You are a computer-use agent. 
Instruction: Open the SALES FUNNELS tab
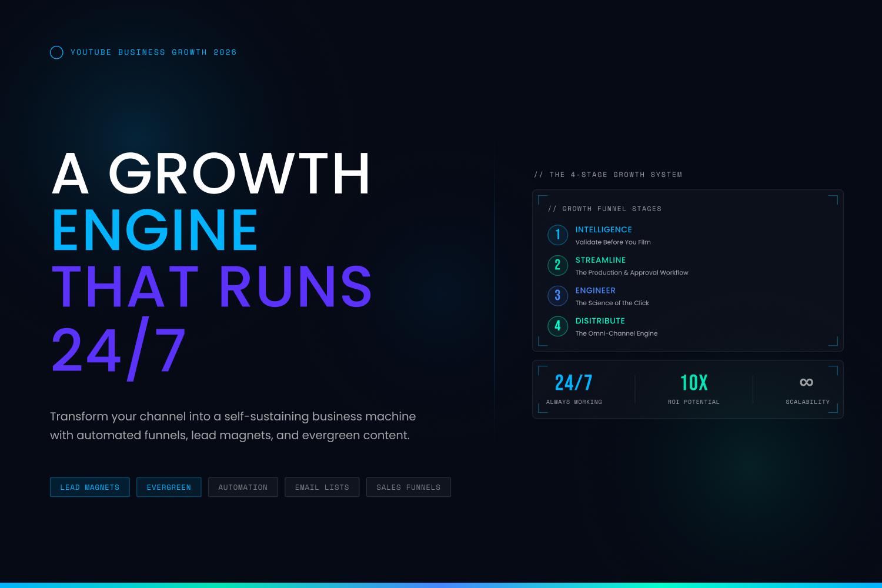408,487
